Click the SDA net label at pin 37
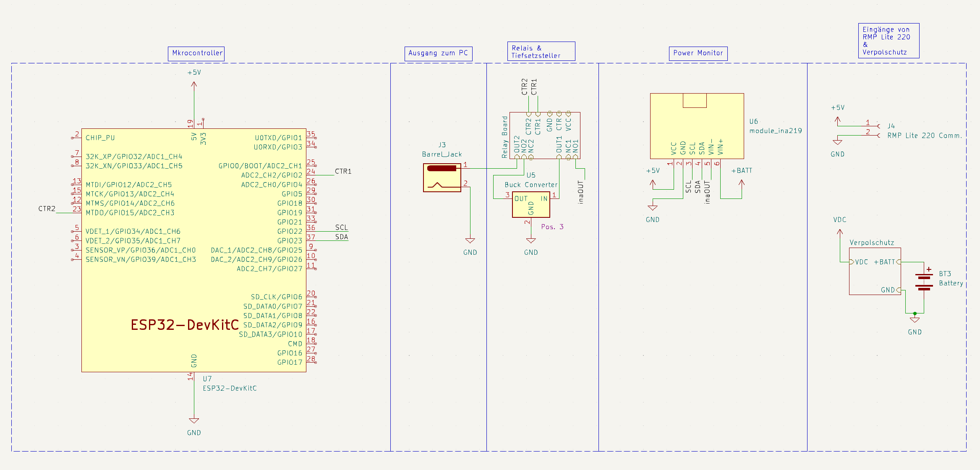 341,237
